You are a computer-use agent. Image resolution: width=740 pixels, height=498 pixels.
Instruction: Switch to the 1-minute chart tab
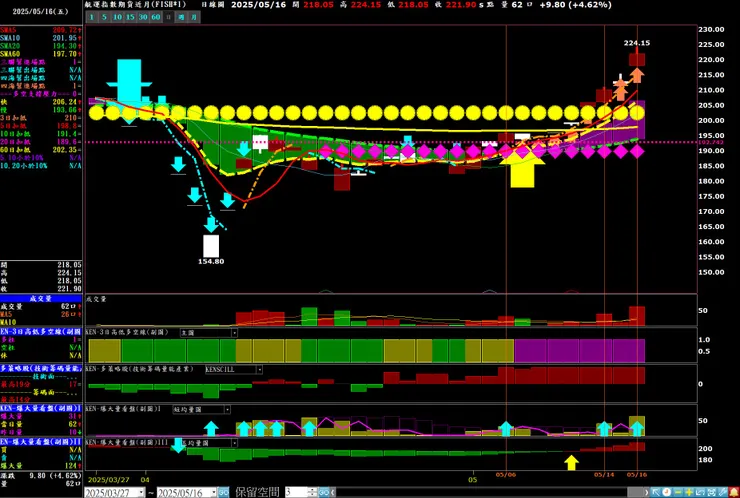[92, 17]
